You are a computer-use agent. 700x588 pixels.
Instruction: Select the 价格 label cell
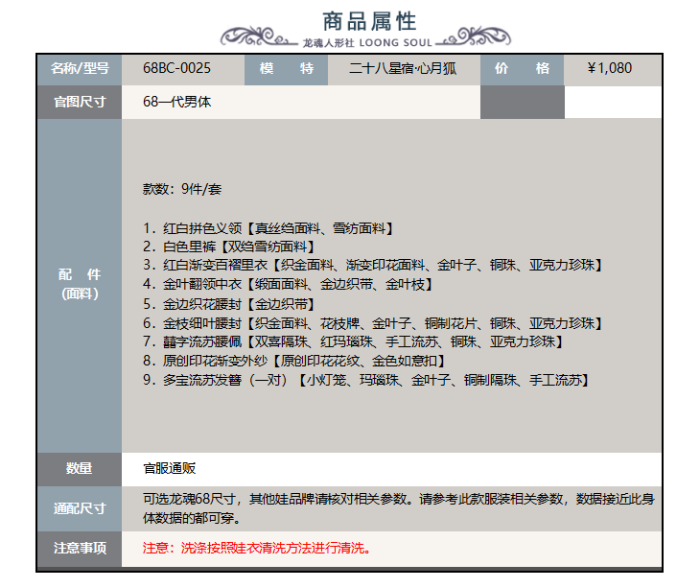coord(522,68)
